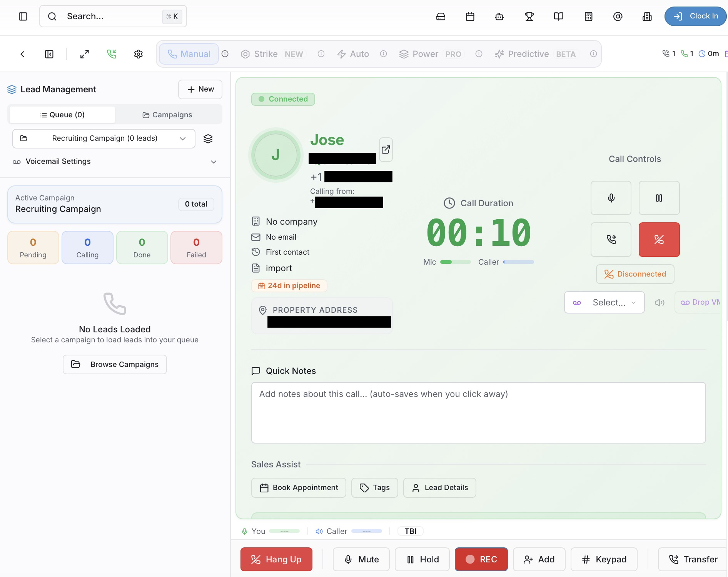Open Jose's profile via external link icon

(x=386, y=150)
